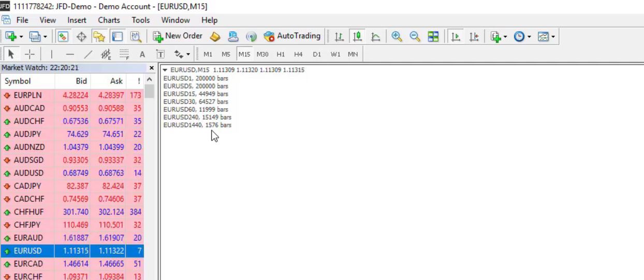Select the Trendline tool
Viewport: 644px width, 280px height.
pos(88,54)
